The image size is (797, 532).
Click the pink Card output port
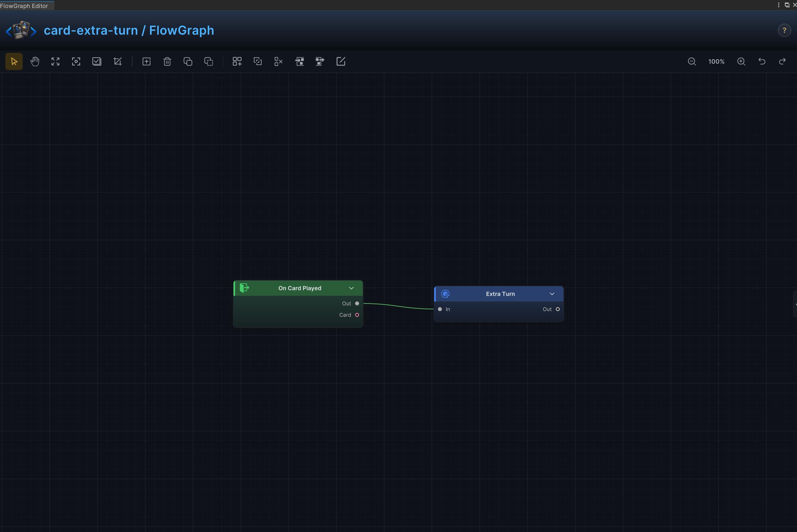357,315
